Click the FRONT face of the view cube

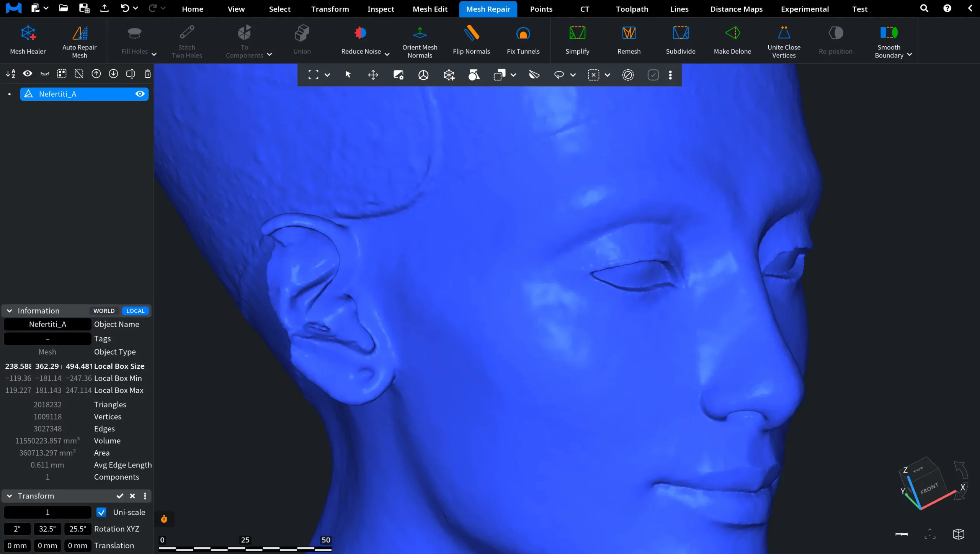tap(929, 489)
